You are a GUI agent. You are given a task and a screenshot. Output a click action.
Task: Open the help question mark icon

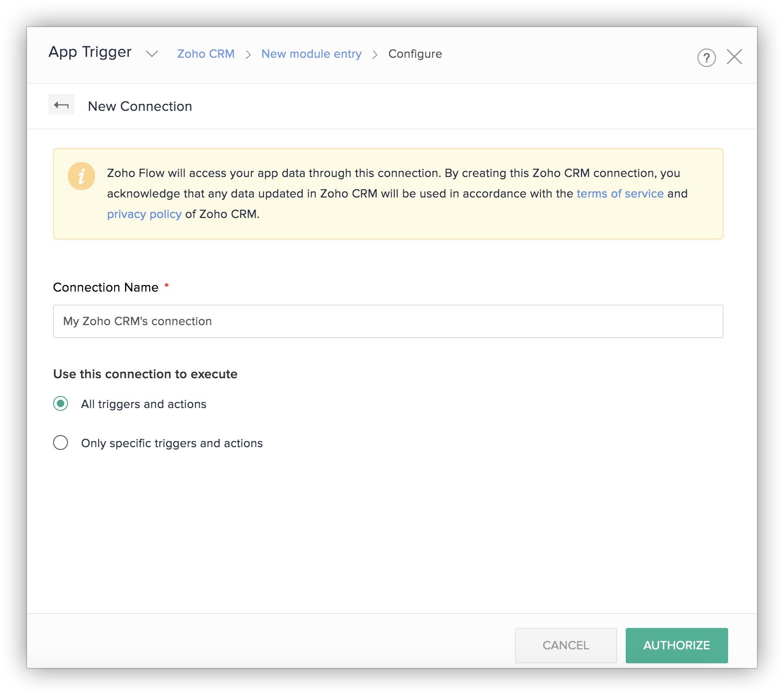[706, 58]
